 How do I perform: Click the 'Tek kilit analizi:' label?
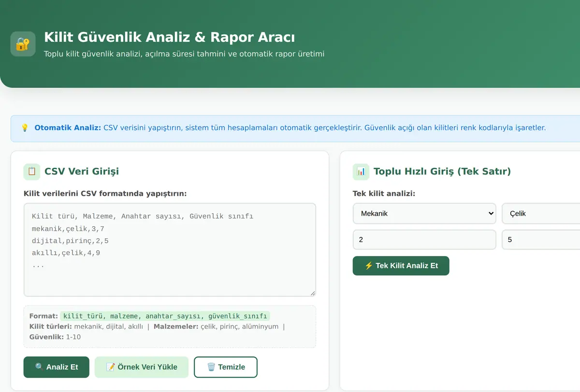[x=384, y=194]
